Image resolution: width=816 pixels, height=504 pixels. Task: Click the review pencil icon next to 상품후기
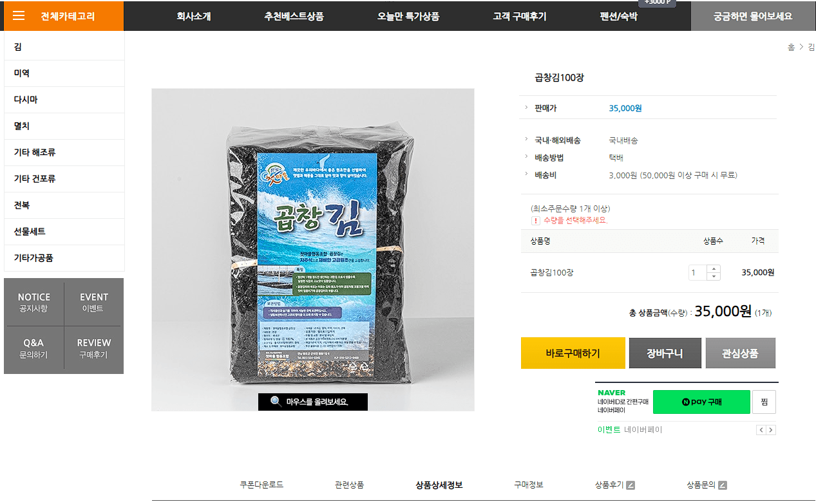coord(631,485)
